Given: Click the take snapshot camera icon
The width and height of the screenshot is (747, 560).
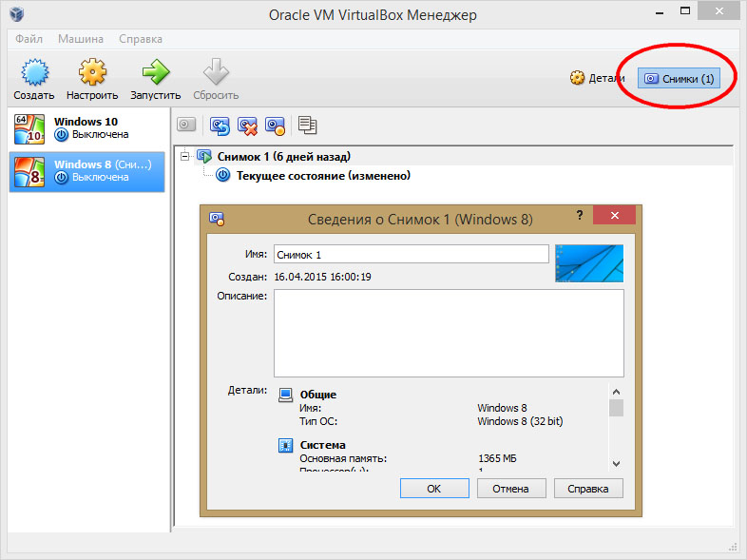Looking at the screenshot, I should click(x=186, y=125).
